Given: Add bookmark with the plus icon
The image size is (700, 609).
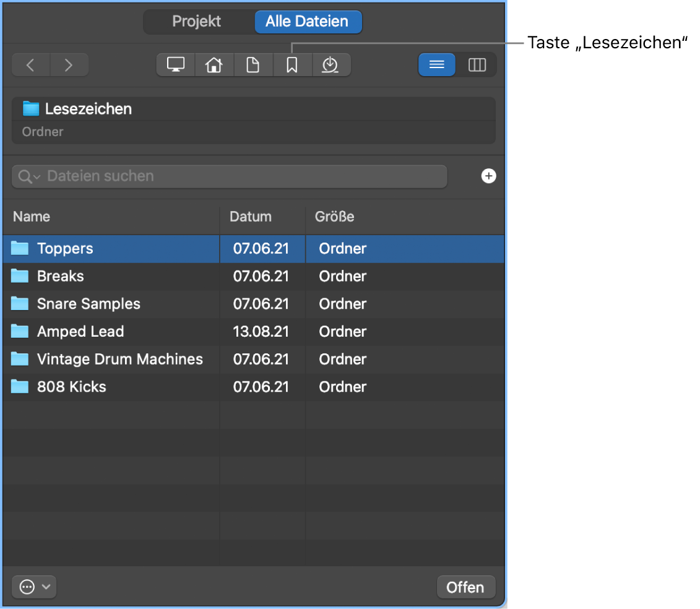Looking at the screenshot, I should coord(489,176).
